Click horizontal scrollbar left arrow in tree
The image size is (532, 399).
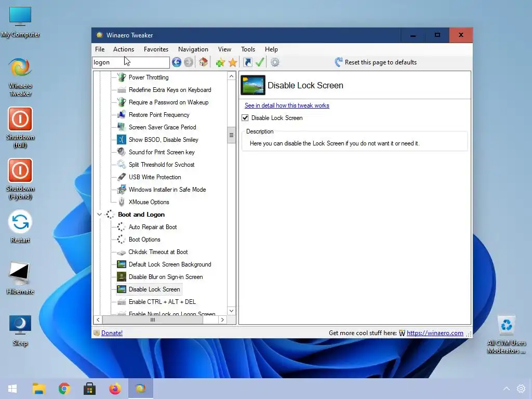click(98, 320)
